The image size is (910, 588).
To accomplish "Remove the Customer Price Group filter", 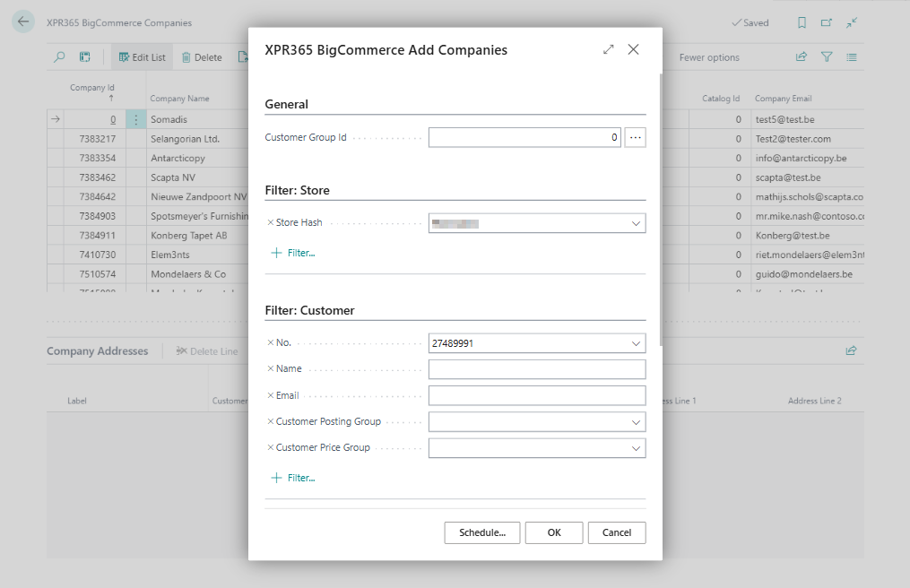I will (x=270, y=447).
